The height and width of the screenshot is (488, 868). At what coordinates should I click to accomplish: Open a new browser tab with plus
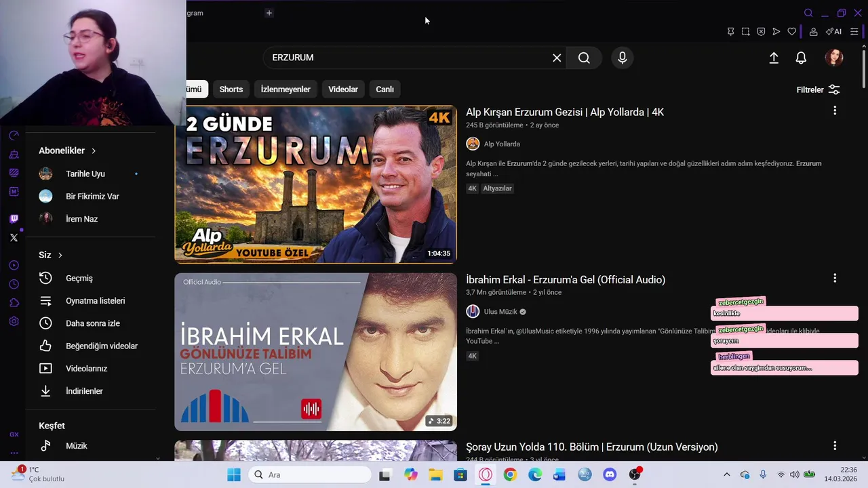(x=269, y=13)
